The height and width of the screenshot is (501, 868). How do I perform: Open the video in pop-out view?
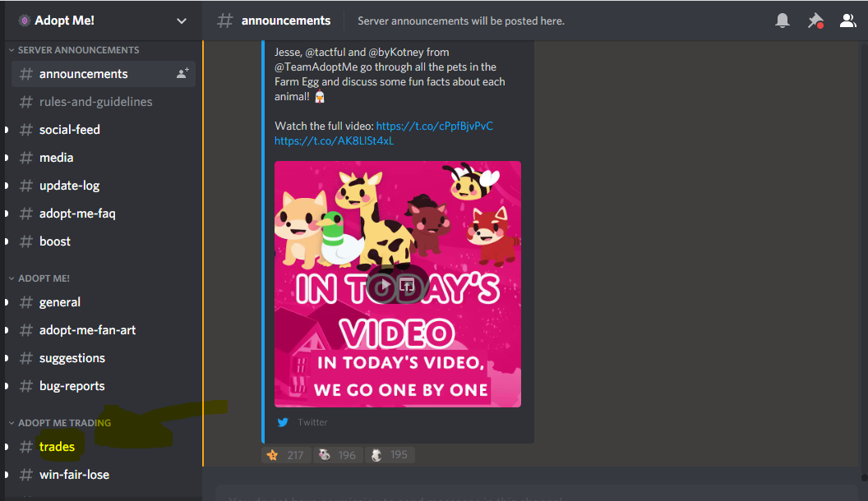coord(407,285)
